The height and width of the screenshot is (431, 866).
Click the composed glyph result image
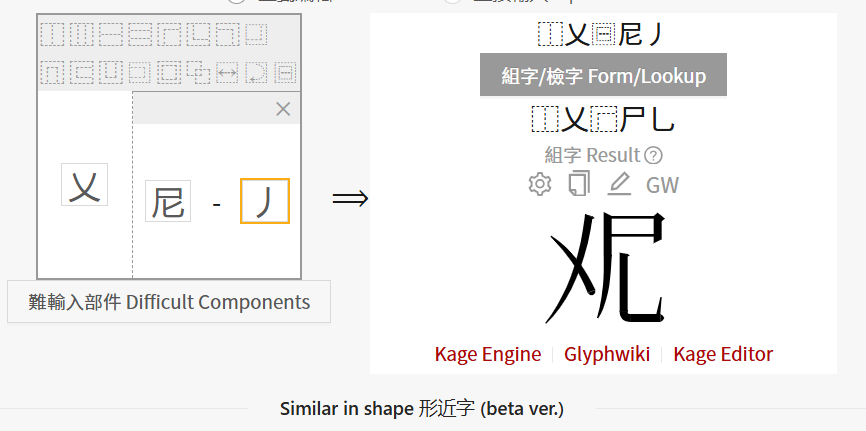click(605, 269)
